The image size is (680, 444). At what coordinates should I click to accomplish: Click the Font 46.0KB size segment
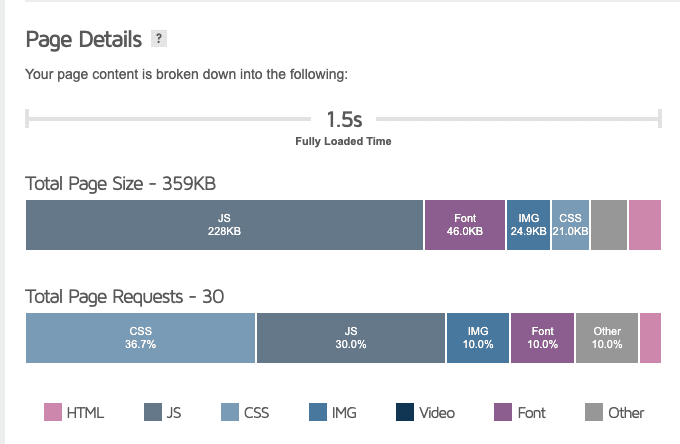coord(465,225)
